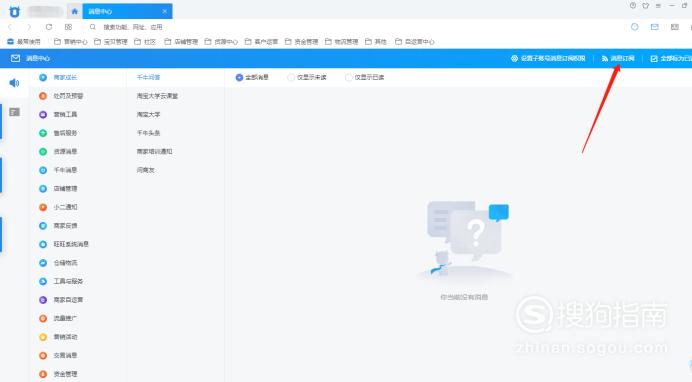
Task: Open the 资金管理 bookmark folder
Action: click(301, 41)
